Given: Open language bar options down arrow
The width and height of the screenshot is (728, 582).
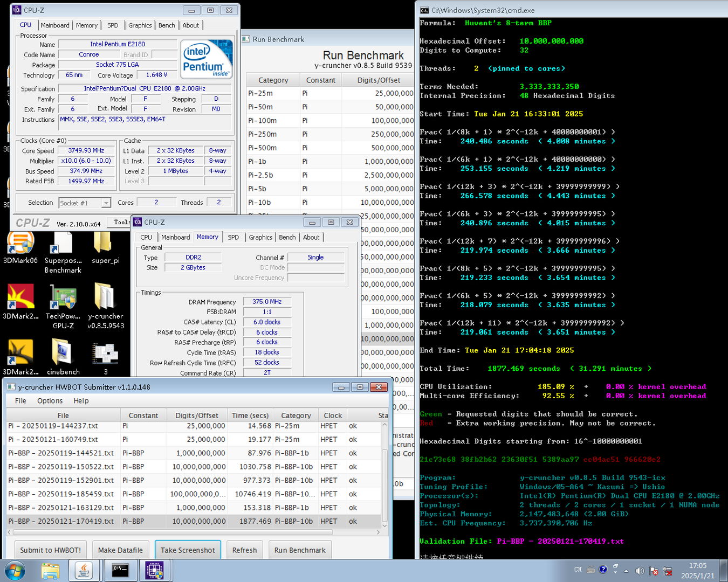Looking at the screenshot, I should pyautogui.click(x=615, y=572).
